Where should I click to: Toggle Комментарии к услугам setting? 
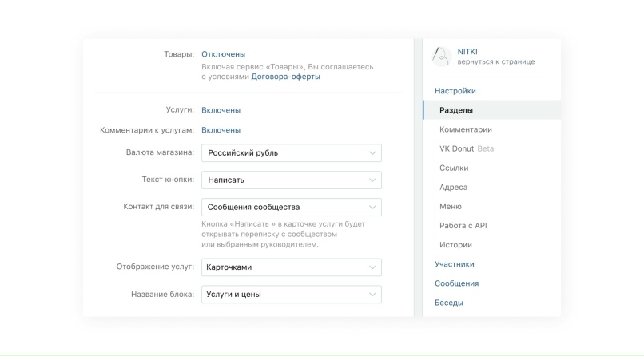click(221, 129)
